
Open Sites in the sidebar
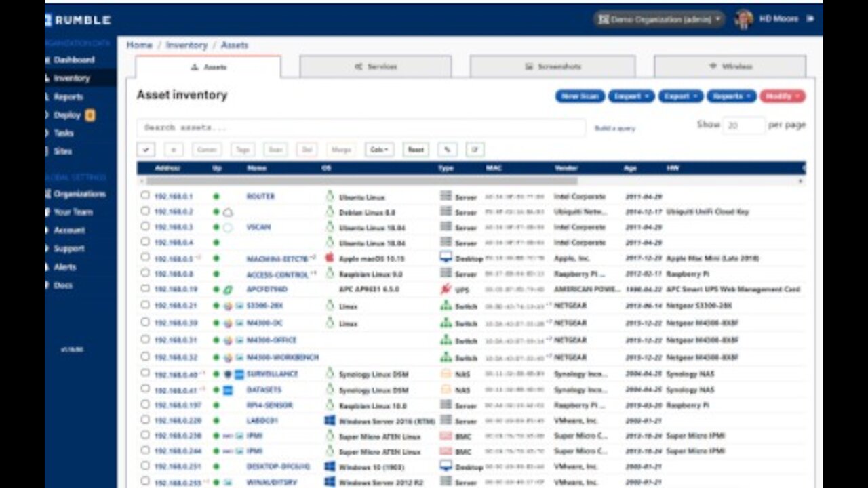(62, 151)
